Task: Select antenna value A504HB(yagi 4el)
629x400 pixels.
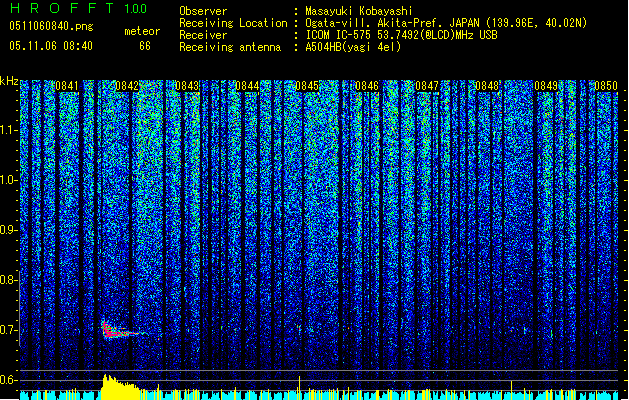Action: [x=353, y=47]
